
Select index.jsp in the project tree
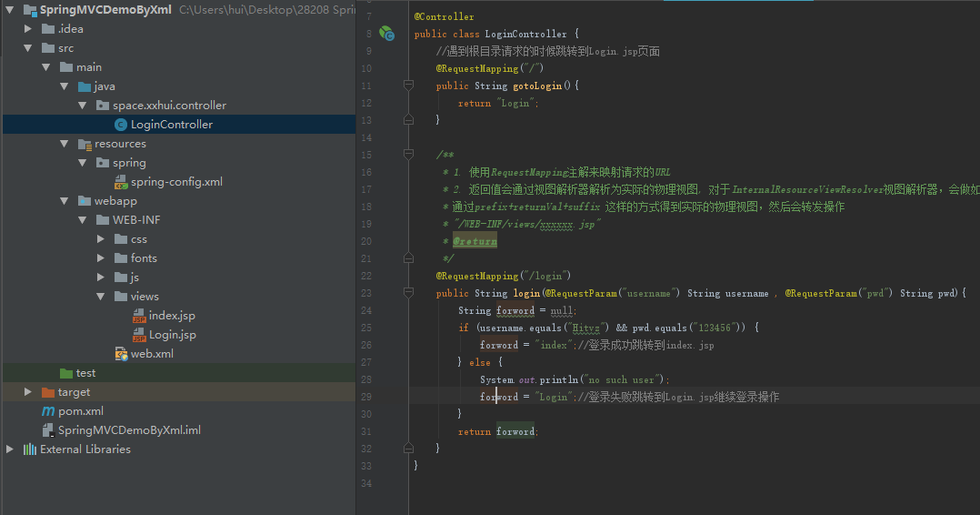[172, 316]
